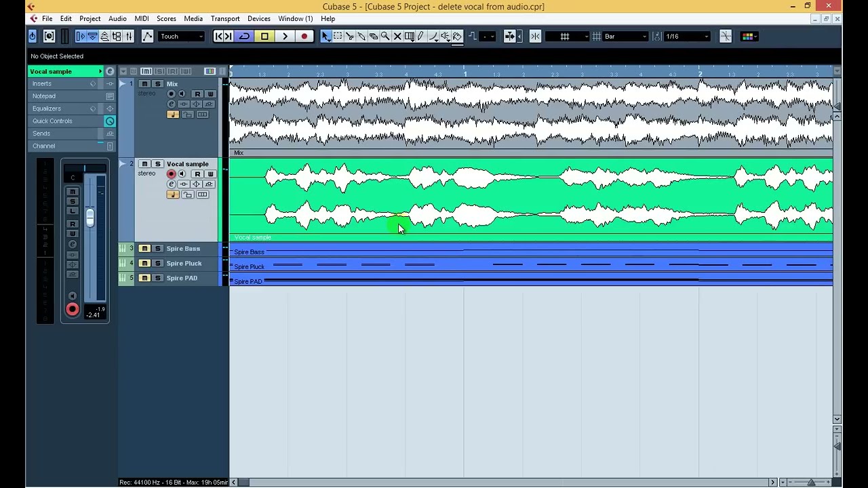Select the Split scissors tool
This screenshot has width=868, height=488.
[x=350, y=36]
